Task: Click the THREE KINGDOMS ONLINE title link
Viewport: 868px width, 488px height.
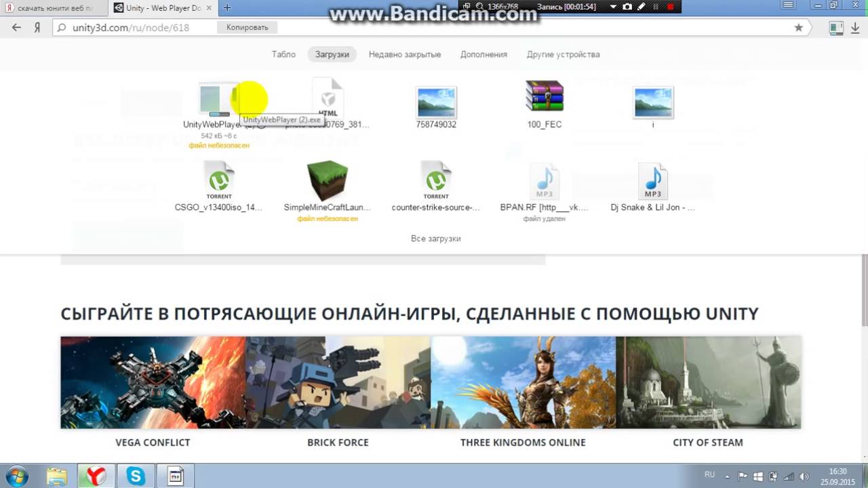Action: pos(523,443)
